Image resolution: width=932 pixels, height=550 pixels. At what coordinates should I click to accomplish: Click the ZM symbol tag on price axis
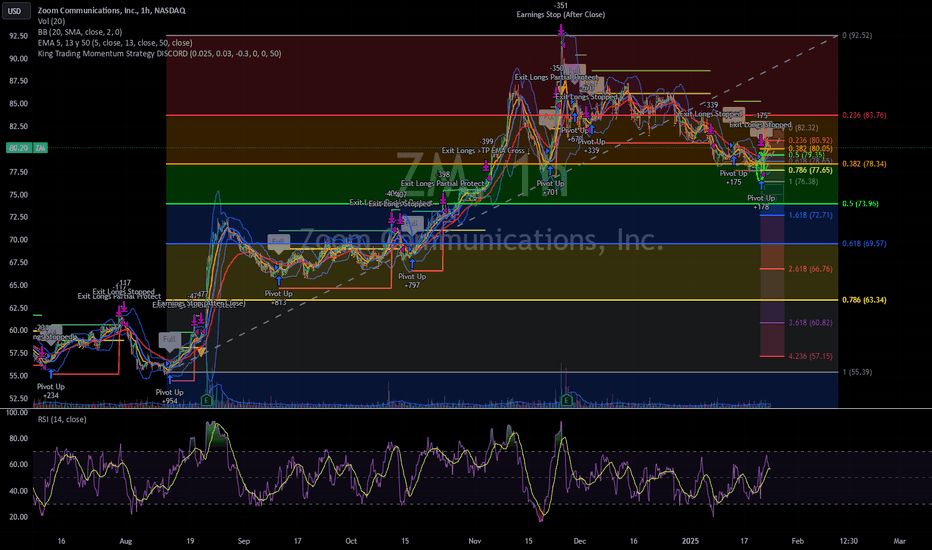[x=40, y=147]
